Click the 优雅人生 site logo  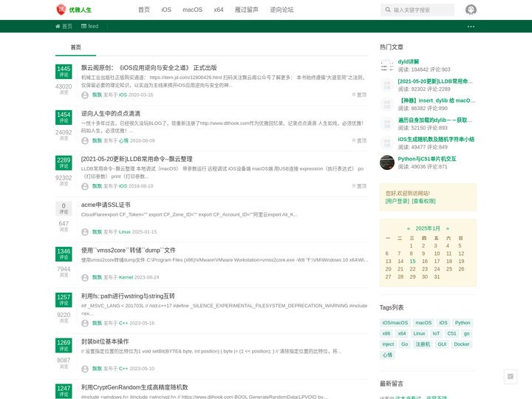[74, 10]
